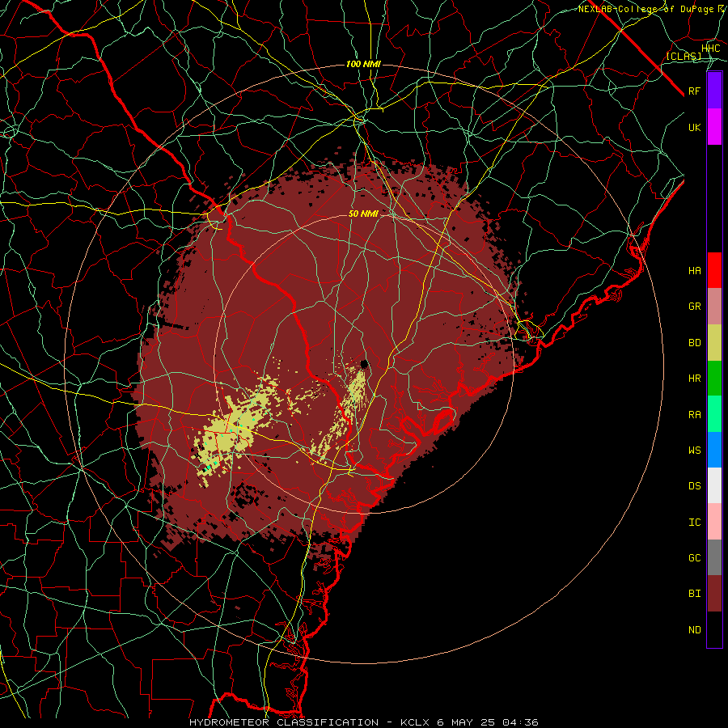Screen dimensions: 728x728
Task: Click the HHC product code label
Action: (711, 49)
